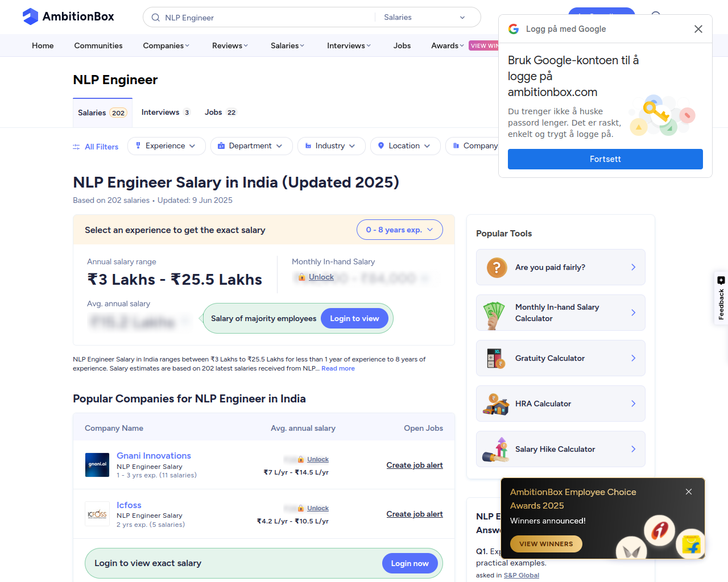
Task: Click Unlock in the Icfoss row
Action: [x=318, y=508]
